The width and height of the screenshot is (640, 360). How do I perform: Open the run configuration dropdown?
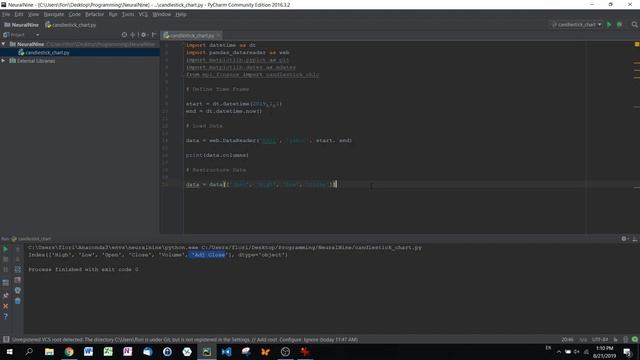pyautogui.click(x=576, y=24)
